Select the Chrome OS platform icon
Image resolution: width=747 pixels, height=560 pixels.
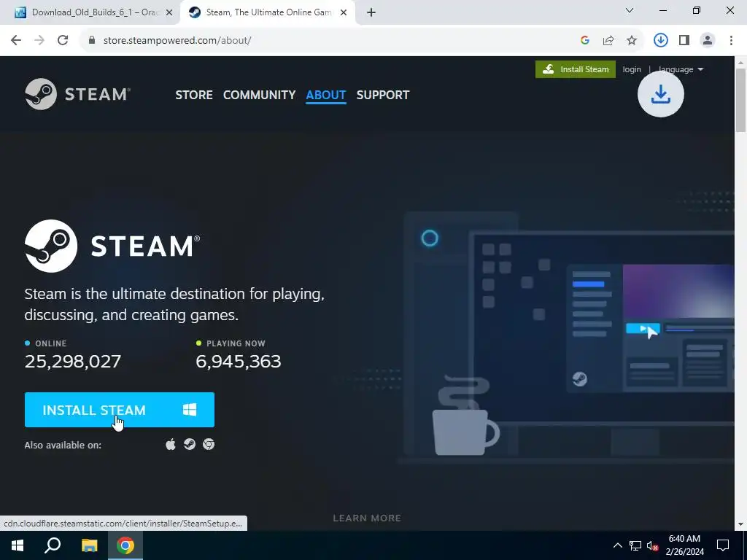(x=209, y=444)
